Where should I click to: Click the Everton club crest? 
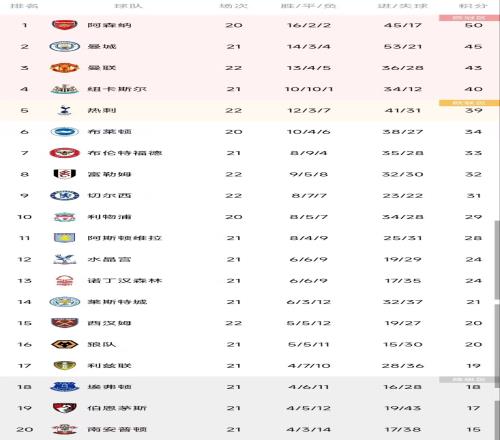65,387
